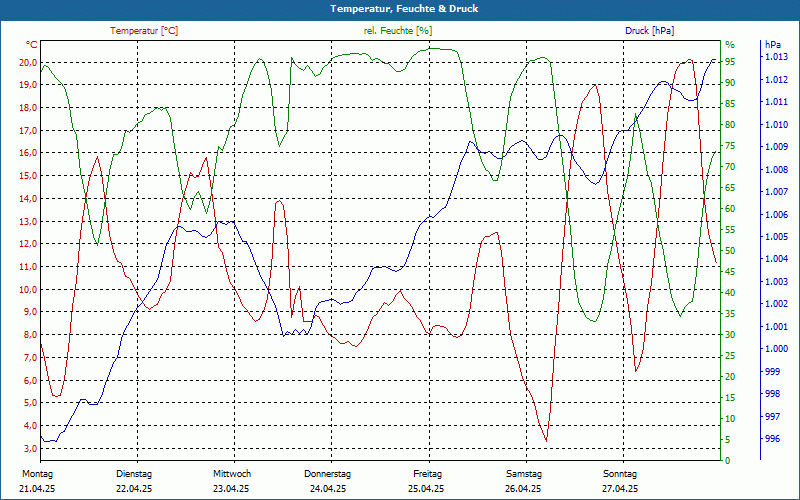The image size is (800, 500).
Task: Click the 'Montag' day label
Action: (38, 474)
